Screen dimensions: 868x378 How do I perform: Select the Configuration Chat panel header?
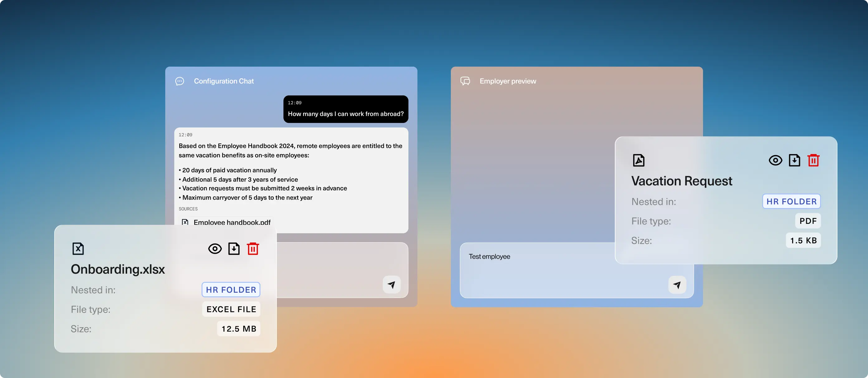[224, 81]
